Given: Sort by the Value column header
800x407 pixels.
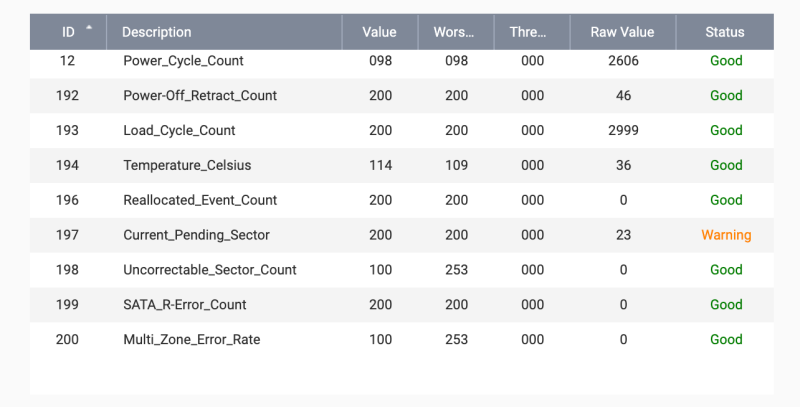Looking at the screenshot, I should coord(380,32).
